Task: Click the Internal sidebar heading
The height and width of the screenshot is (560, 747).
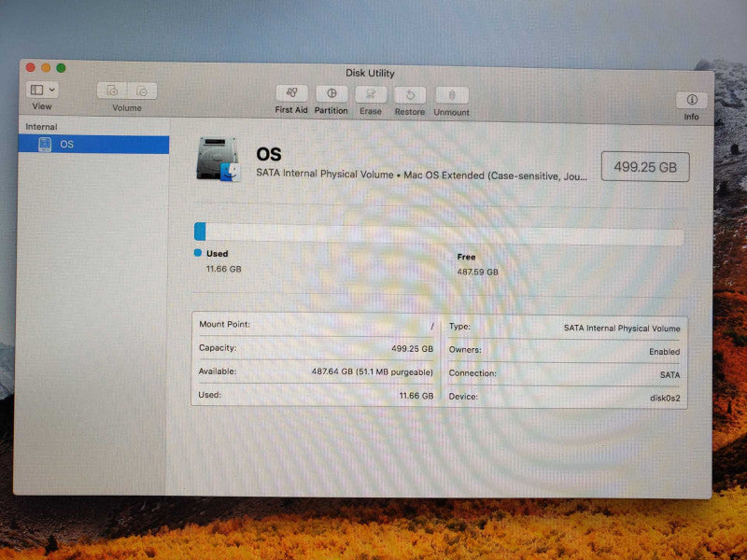Action: pos(41,127)
